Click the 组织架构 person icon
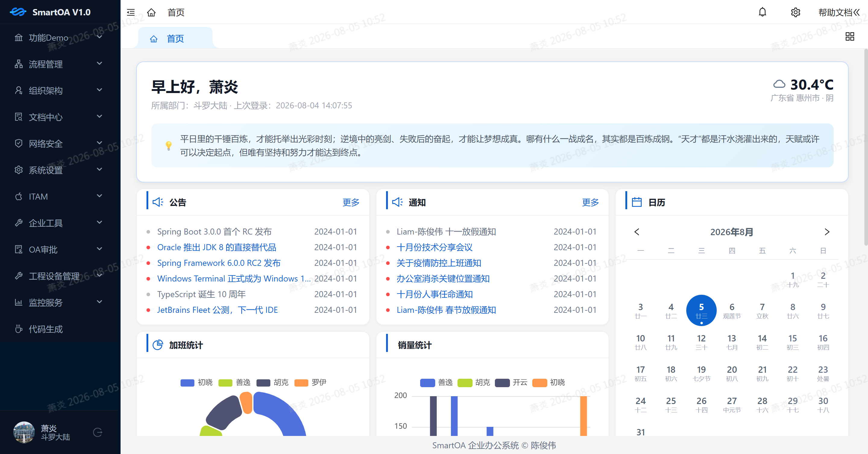The width and height of the screenshot is (868, 454). [18, 90]
